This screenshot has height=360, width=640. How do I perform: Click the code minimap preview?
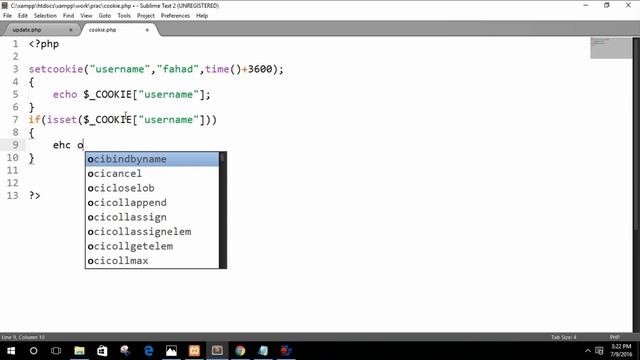[611, 48]
